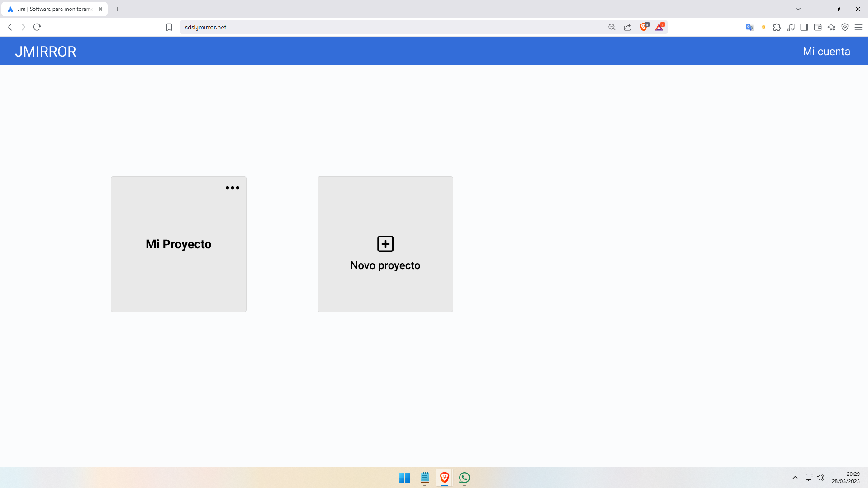Focus the address bar with sdsl.jmirror.net
The height and width of the screenshot is (488, 868).
394,27
